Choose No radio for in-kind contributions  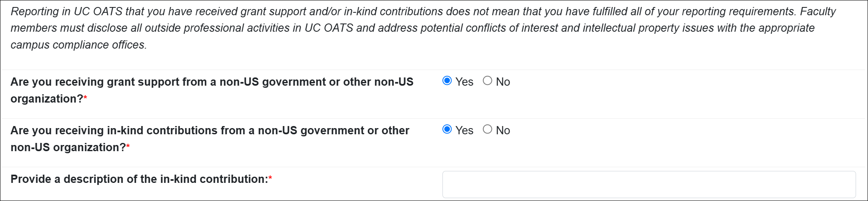point(487,129)
